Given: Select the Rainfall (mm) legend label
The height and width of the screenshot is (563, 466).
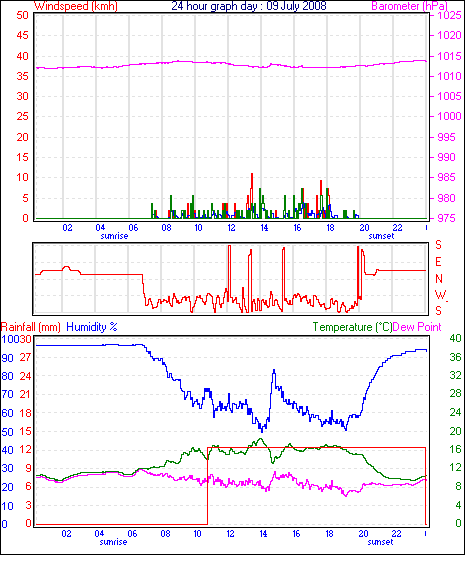Looking at the screenshot, I should coord(31,327).
